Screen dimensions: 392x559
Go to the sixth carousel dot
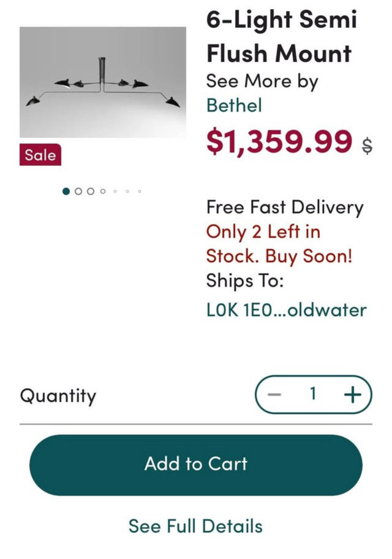[127, 192]
